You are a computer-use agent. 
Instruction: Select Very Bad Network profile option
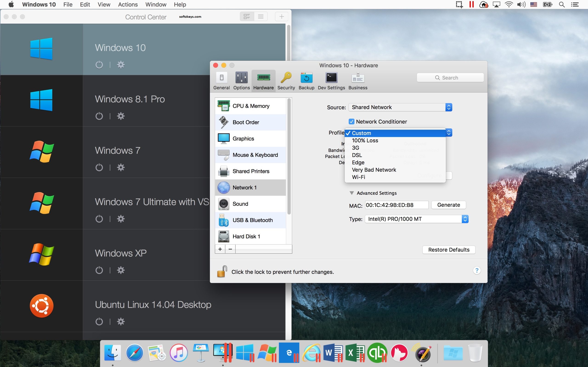tap(374, 170)
